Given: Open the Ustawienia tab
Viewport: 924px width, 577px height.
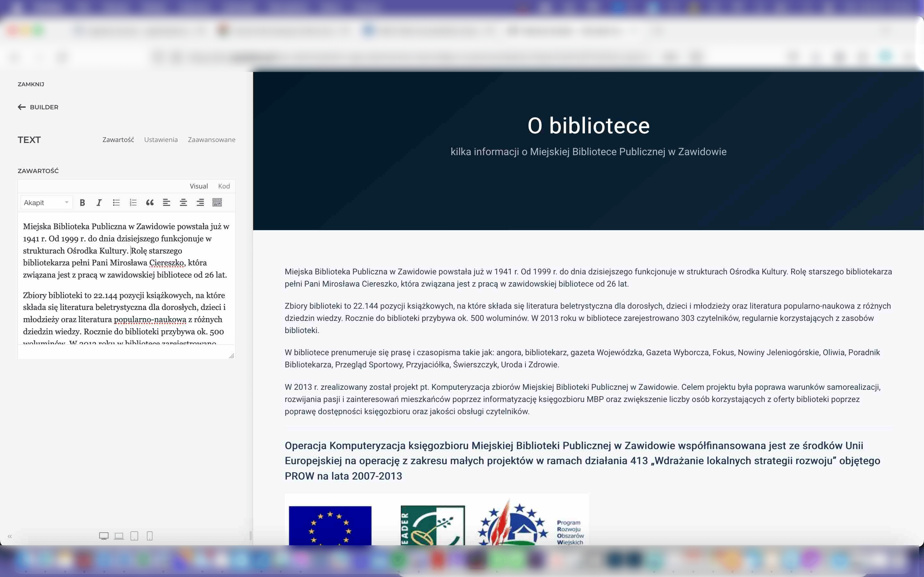Looking at the screenshot, I should click(161, 140).
